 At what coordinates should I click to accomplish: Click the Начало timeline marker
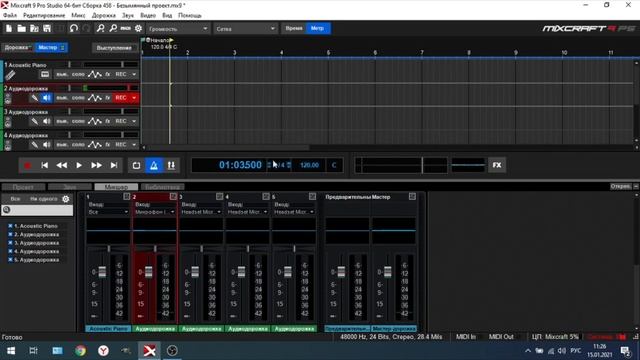tap(159, 40)
